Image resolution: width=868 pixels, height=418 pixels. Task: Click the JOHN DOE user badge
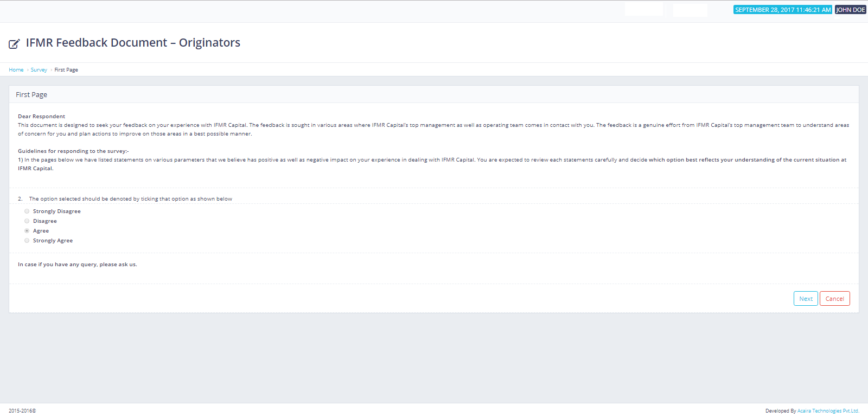(850, 10)
